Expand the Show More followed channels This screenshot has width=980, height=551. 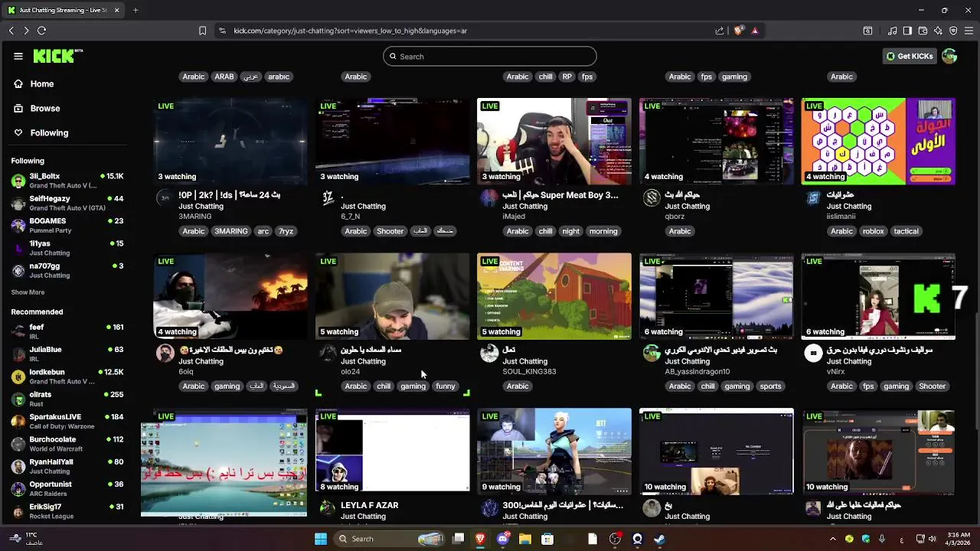(28, 292)
